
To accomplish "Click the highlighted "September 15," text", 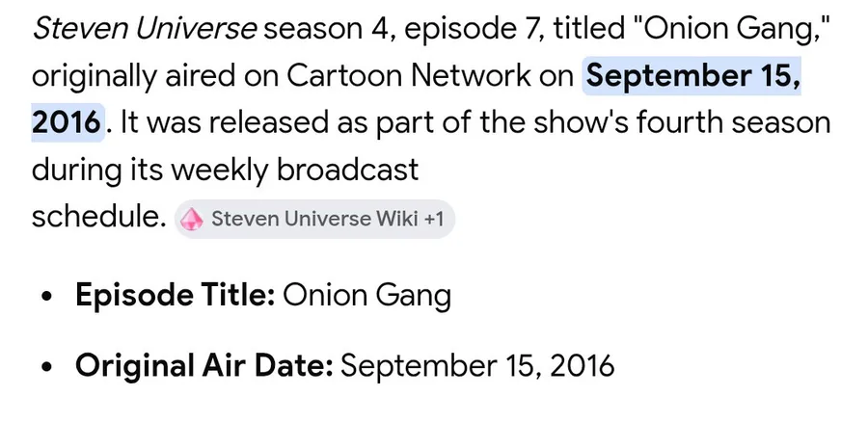I will click(692, 75).
